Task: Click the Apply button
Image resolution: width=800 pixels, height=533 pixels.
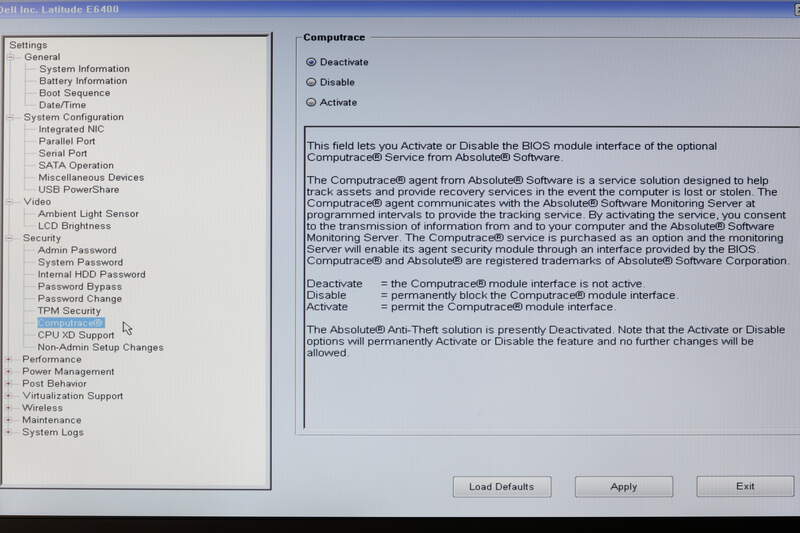Action: tap(623, 487)
